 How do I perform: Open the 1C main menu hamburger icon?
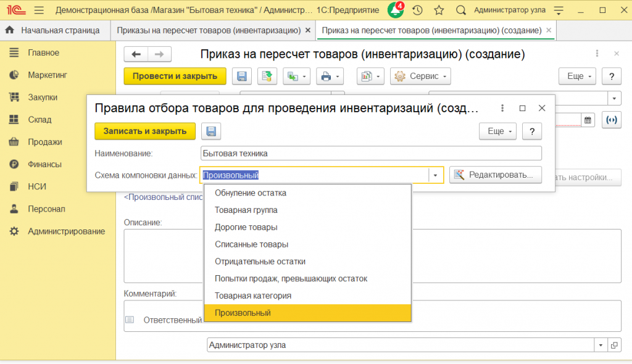pos(39,10)
